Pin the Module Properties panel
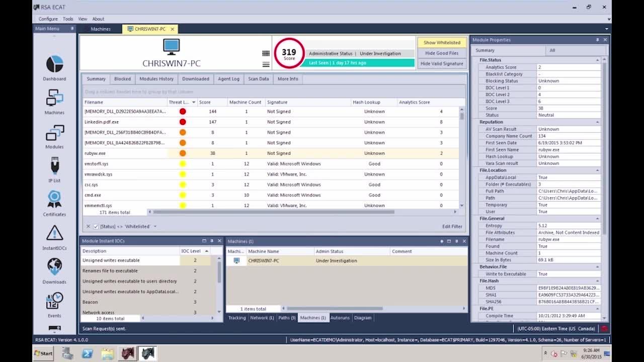Image resolution: width=644 pixels, height=362 pixels. pos(598,40)
